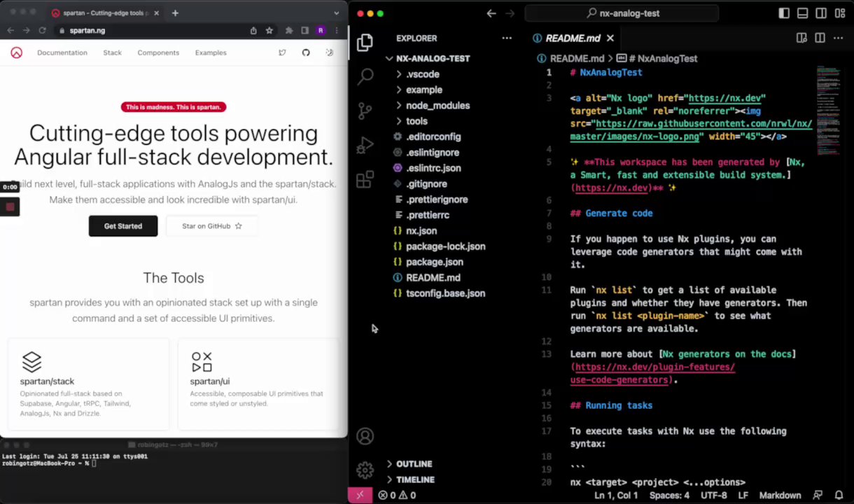This screenshot has width=854, height=504.
Task: Open package.json in the Explorer
Action: click(x=434, y=262)
